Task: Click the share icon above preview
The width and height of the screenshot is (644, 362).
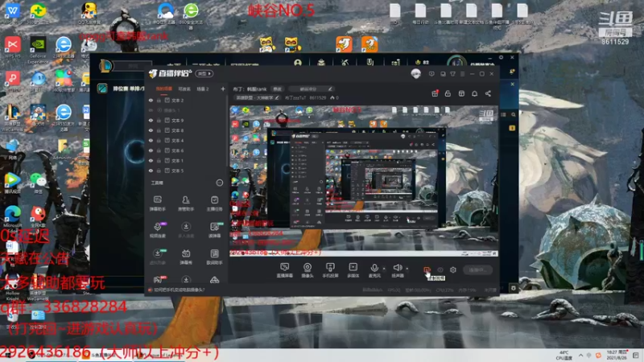Action: [488, 93]
